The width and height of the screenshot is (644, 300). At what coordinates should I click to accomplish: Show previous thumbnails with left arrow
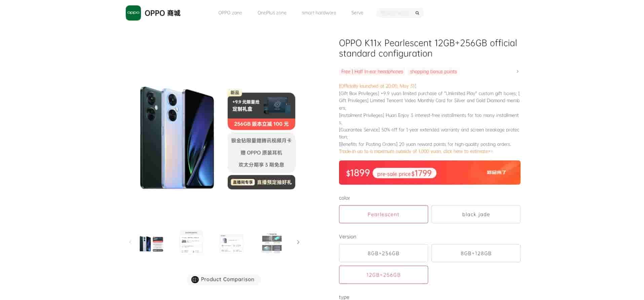[130, 242]
